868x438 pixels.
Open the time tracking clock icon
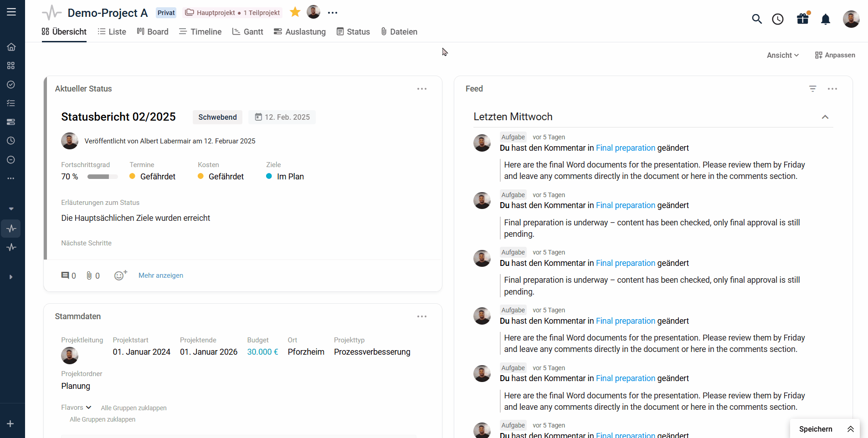click(778, 19)
